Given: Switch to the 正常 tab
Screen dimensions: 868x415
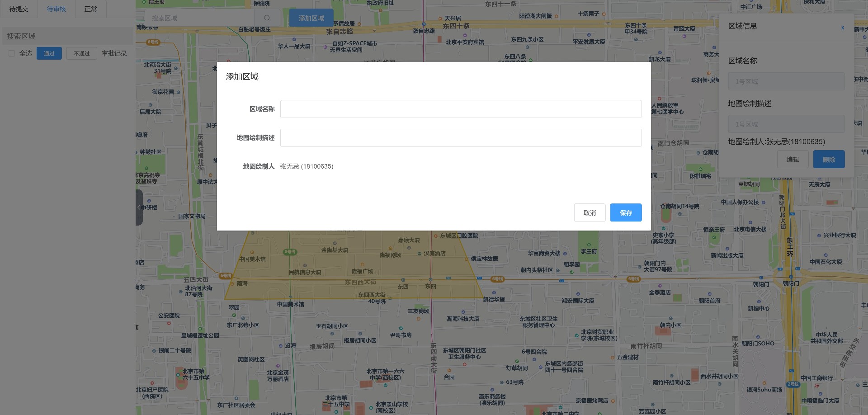Looking at the screenshot, I should [x=90, y=9].
